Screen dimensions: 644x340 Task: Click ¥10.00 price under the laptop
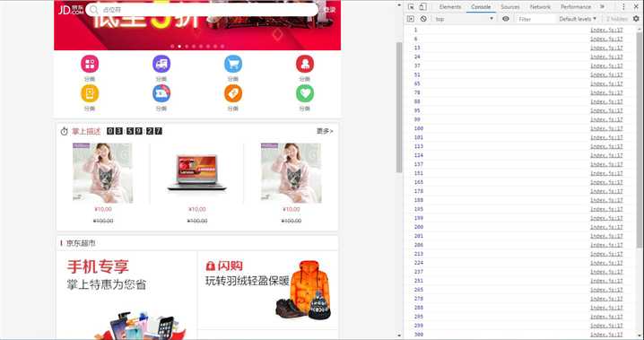tap(196, 209)
